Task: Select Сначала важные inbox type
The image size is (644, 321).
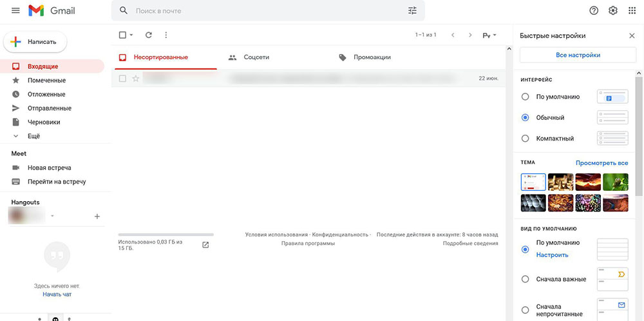Action: (525, 279)
